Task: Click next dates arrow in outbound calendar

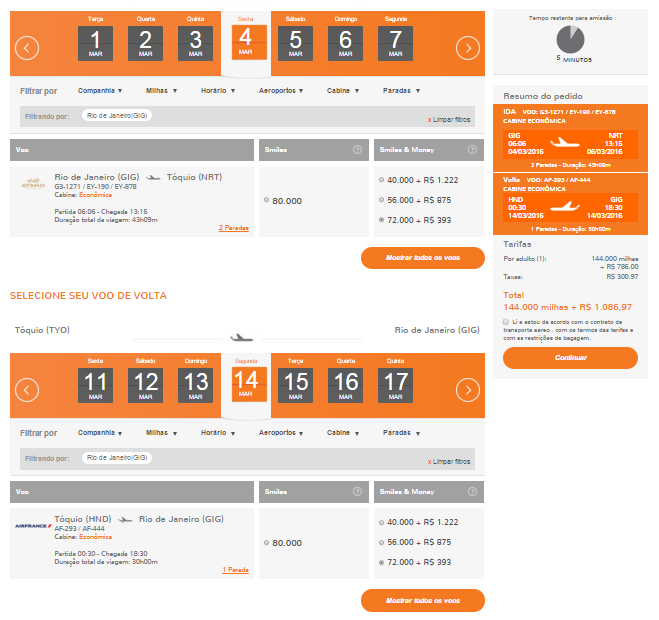Action: [467, 47]
